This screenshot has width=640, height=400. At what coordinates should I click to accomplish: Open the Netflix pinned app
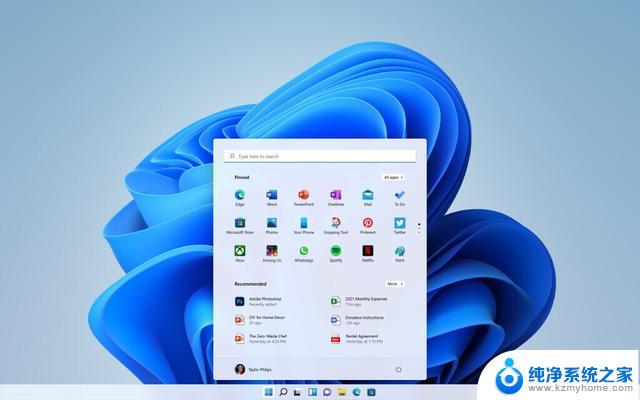(x=368, y=251)
